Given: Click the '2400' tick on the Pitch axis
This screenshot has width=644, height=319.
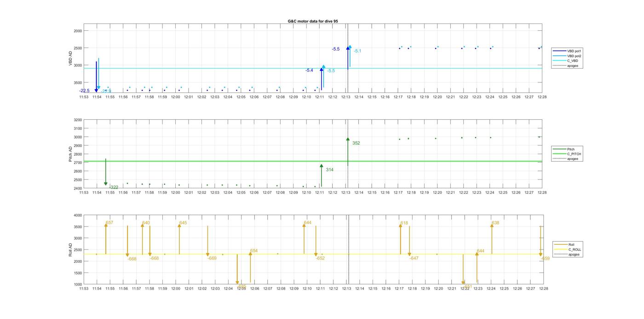Looking at the screenshot, I should point(77,189).
